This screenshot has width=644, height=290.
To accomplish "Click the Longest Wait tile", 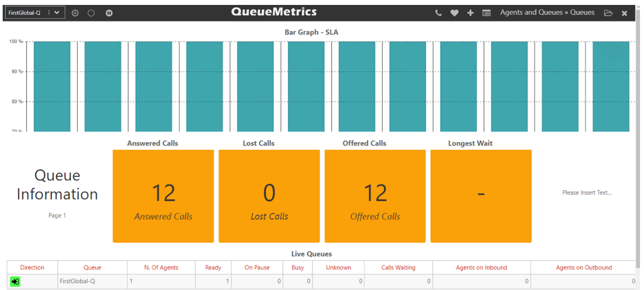I will point(481,196).
